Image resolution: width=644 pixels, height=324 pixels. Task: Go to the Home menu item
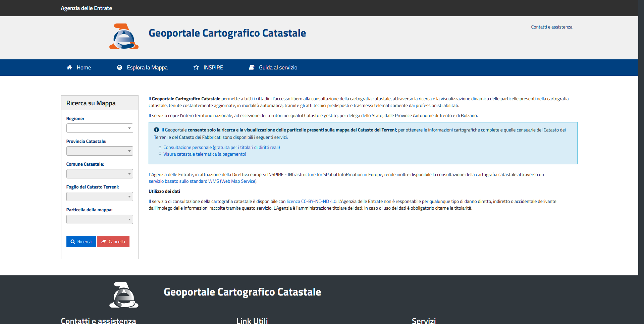tap(79, 67)
